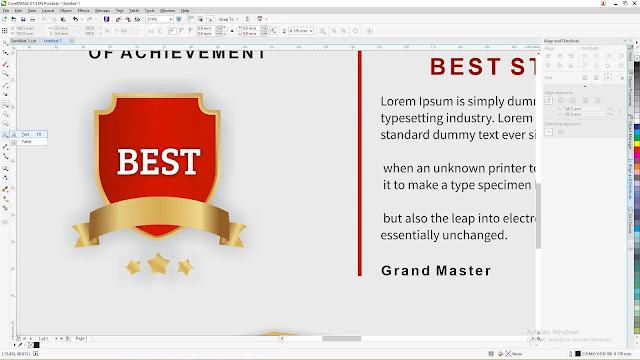
Task: Click the Open folder icon
Action: coord(14,19)
